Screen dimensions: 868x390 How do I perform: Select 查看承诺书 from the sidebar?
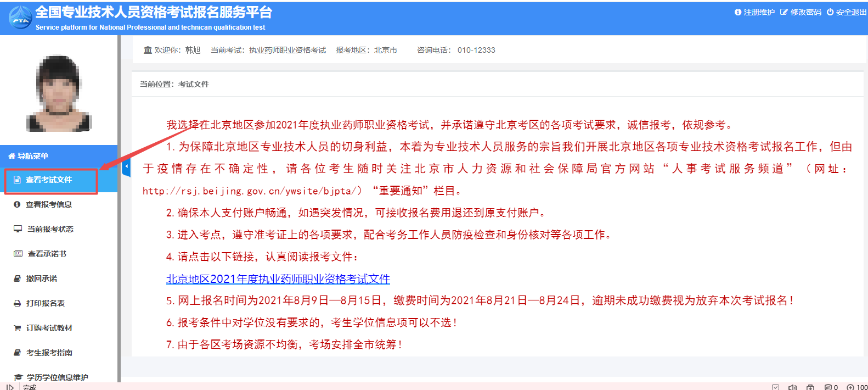[47, 254]
